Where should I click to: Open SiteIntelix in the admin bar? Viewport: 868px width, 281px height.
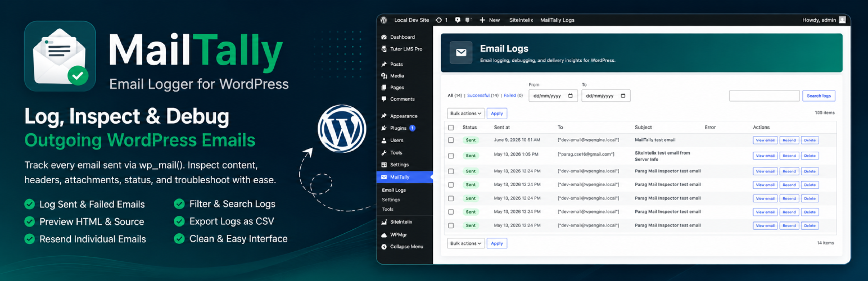click(521, 20)
